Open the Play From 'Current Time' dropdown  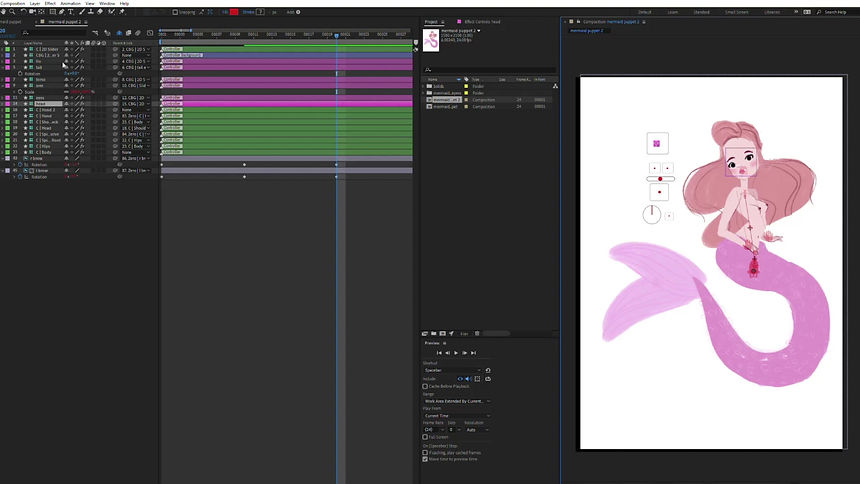[x=457, y=416]
